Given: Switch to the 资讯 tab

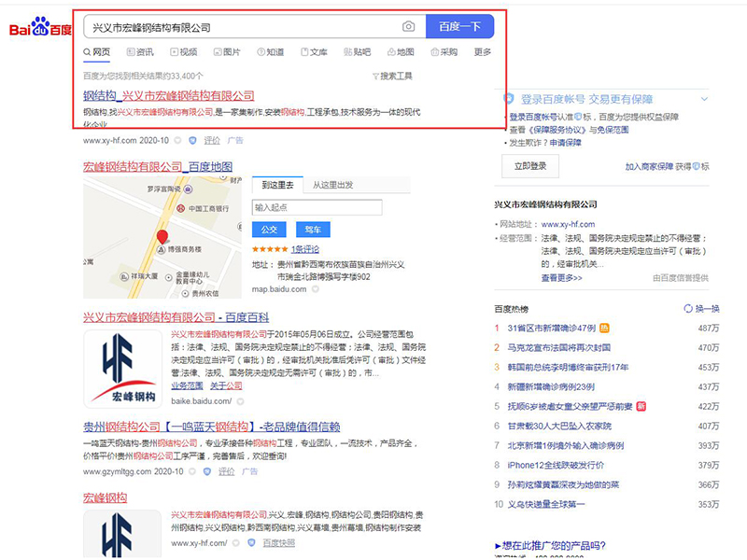Looking at the screenshot, I should (x=140, y=52).
